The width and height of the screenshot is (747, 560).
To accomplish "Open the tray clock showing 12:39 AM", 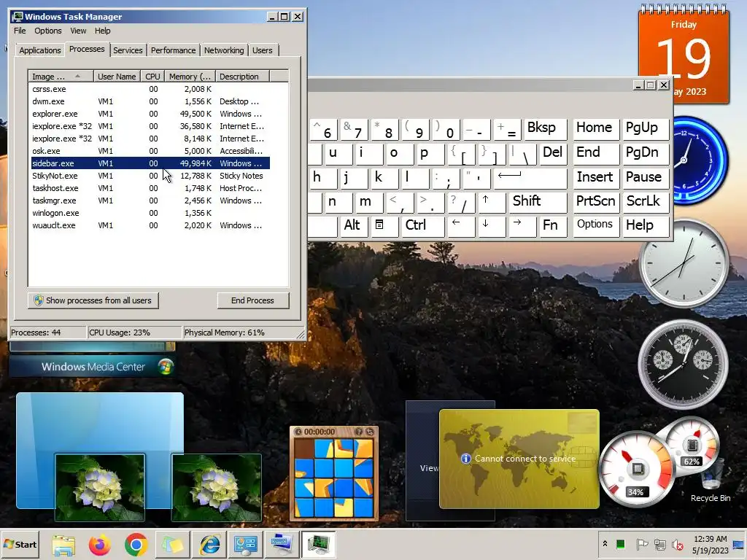I will point(710,544).
